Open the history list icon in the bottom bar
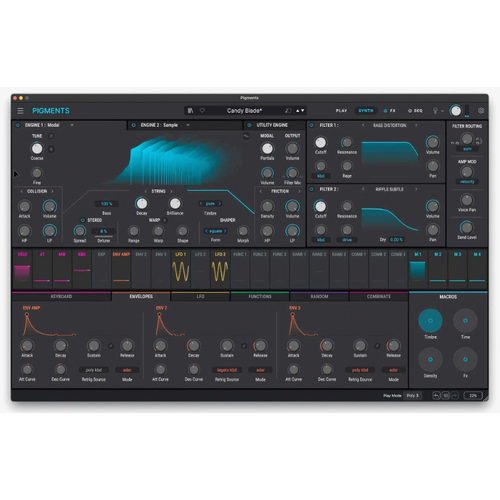The height and width of the screenshot is (500, 500). pos(446,395)
